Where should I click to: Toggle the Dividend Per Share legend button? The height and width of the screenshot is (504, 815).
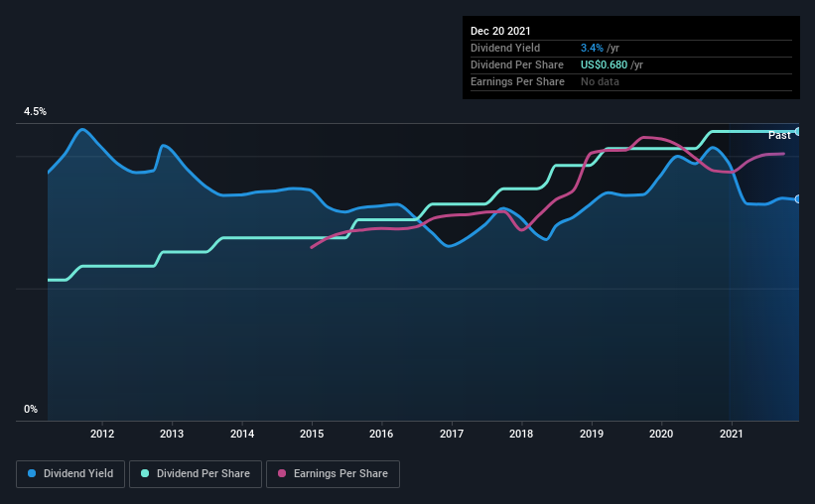(x=196, y=474)
